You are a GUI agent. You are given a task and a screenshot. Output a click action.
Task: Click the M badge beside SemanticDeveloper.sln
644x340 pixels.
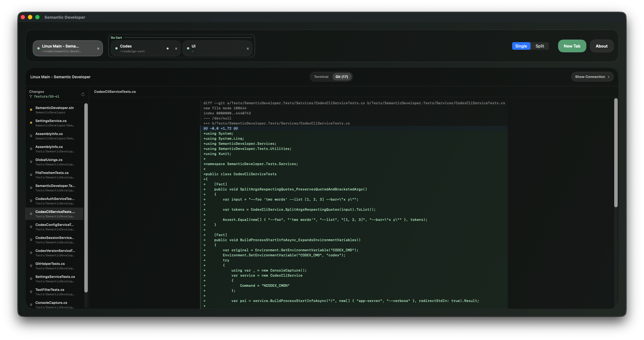(x=31, y=110)
